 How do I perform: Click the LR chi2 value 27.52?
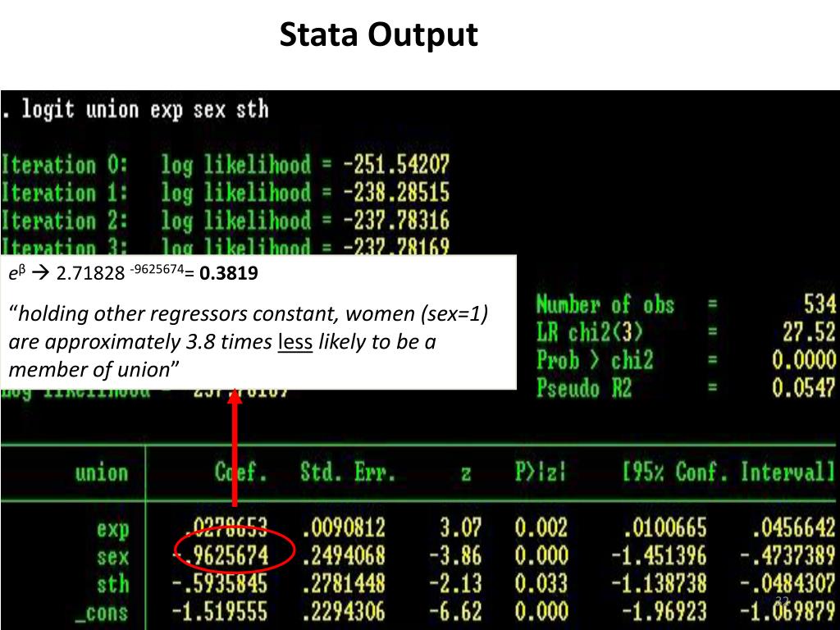coord(809,332)
